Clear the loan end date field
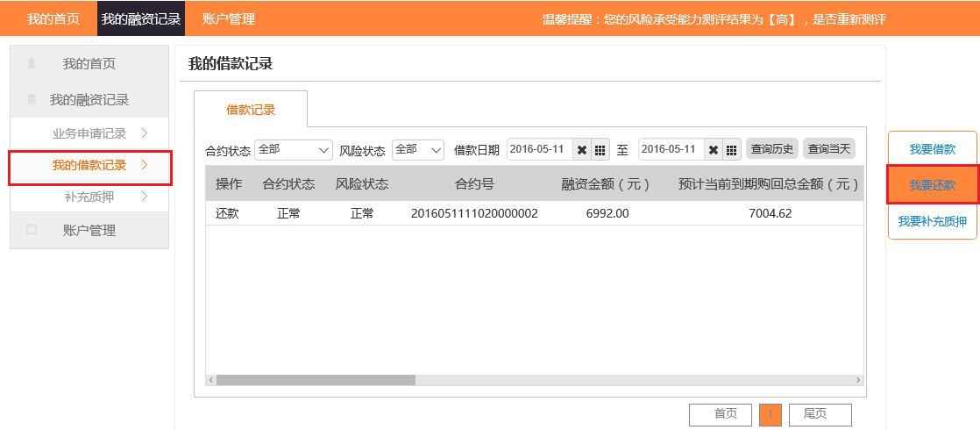This screenshot has width=980, height=430. click(714, 150)
